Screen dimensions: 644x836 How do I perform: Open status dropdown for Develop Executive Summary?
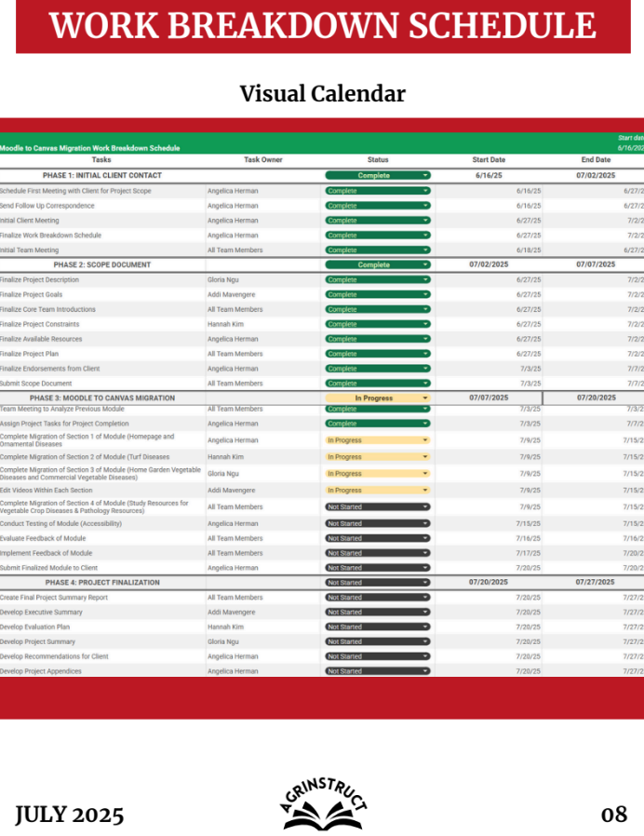[378, 612]
